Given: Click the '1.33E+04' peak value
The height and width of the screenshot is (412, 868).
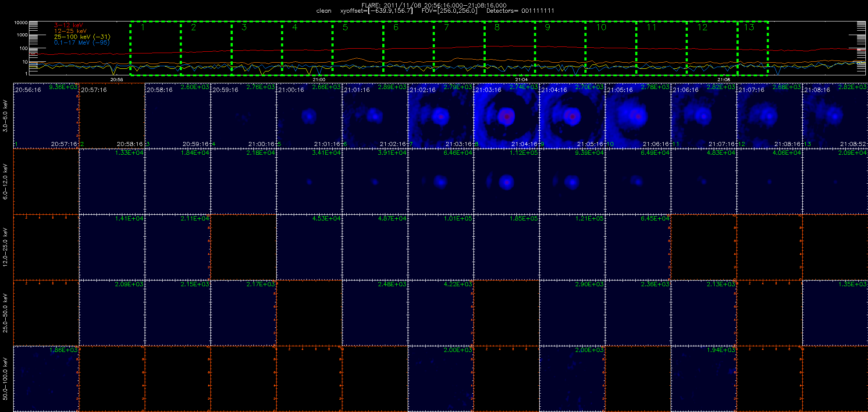Looking at the screenshot, I should [129, 153].
